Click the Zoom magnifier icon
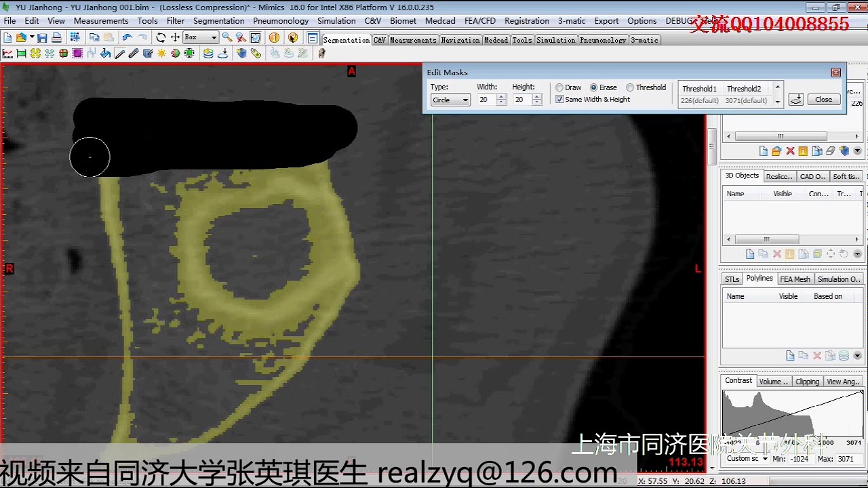Image resolution: width=868 pixels, height=488 pixels. pyautogui.click(x=226, y=37)
